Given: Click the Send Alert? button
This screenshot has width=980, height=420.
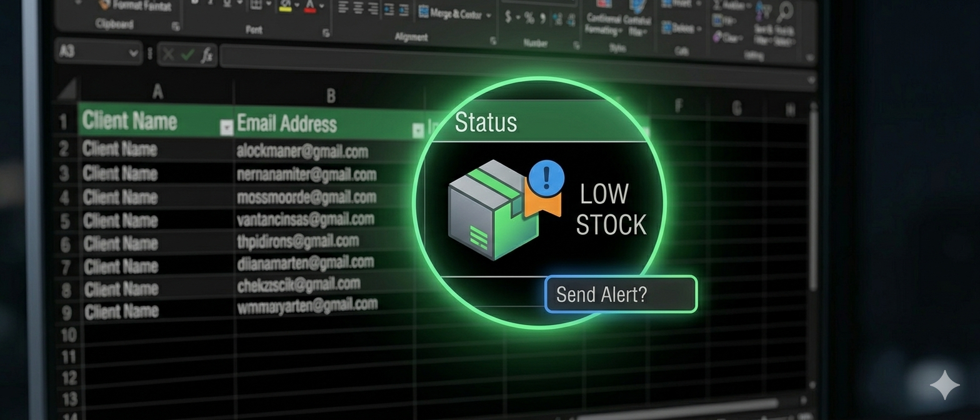Looking at the screenshot, I should click(x=621, y=294).
